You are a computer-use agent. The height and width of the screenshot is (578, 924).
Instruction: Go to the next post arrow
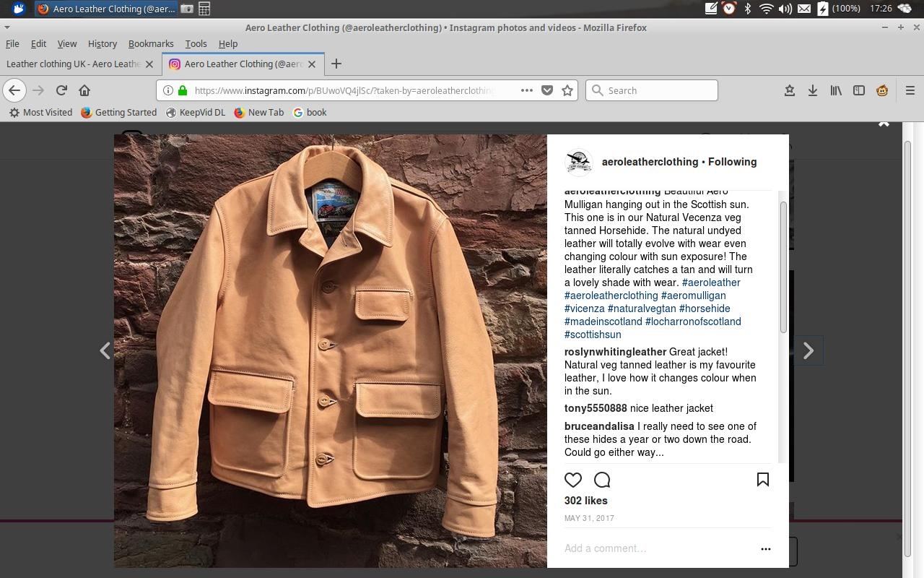(808, 350)
